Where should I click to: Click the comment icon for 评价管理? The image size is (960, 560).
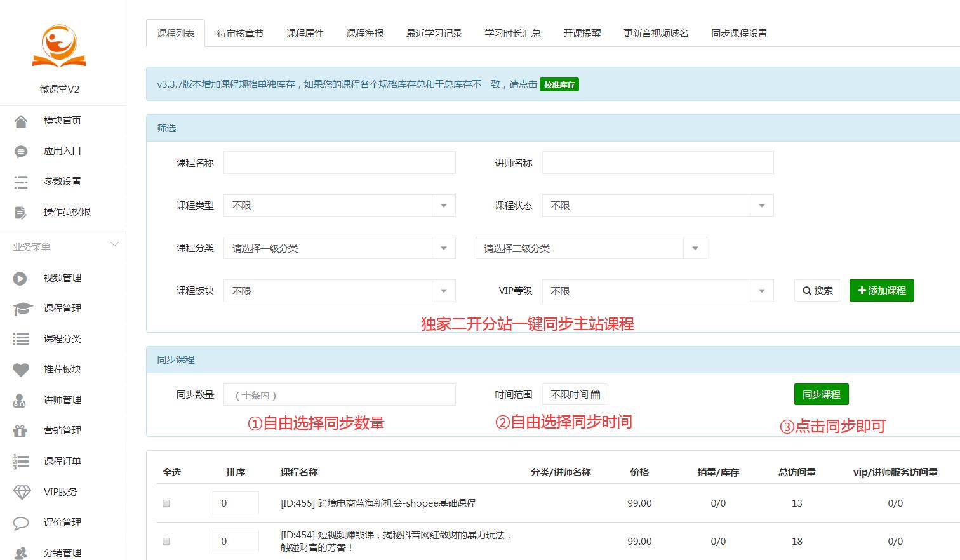click(x=21, y=523)
